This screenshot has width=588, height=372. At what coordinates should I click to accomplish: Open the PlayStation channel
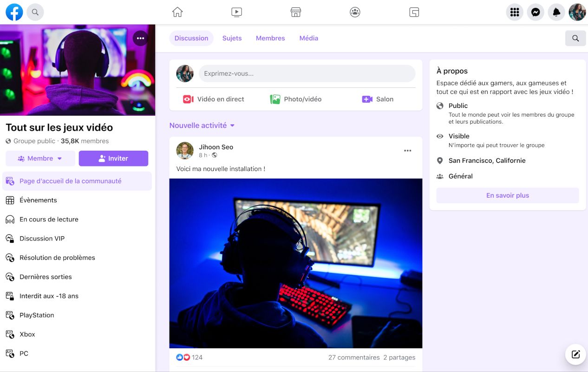pos(77,315)
